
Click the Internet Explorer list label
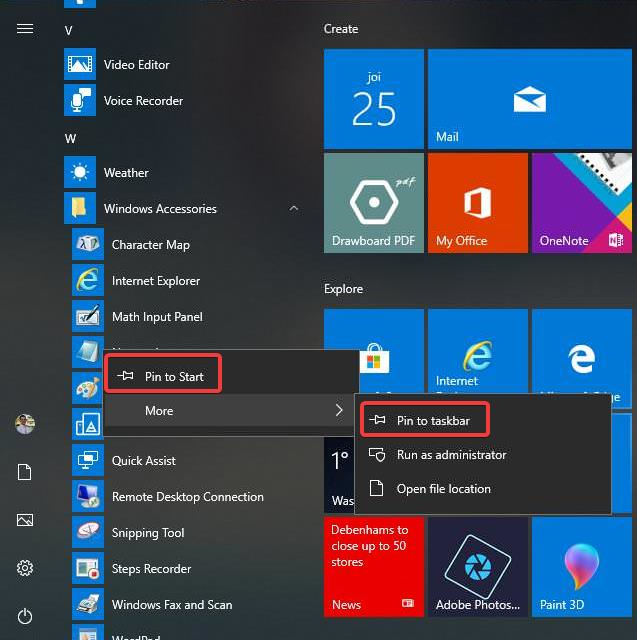point(156,281)
